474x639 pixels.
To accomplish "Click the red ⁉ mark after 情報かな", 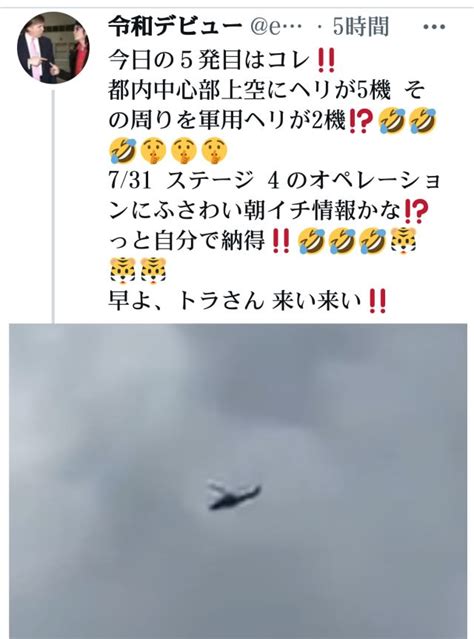I will coord(416,211).
